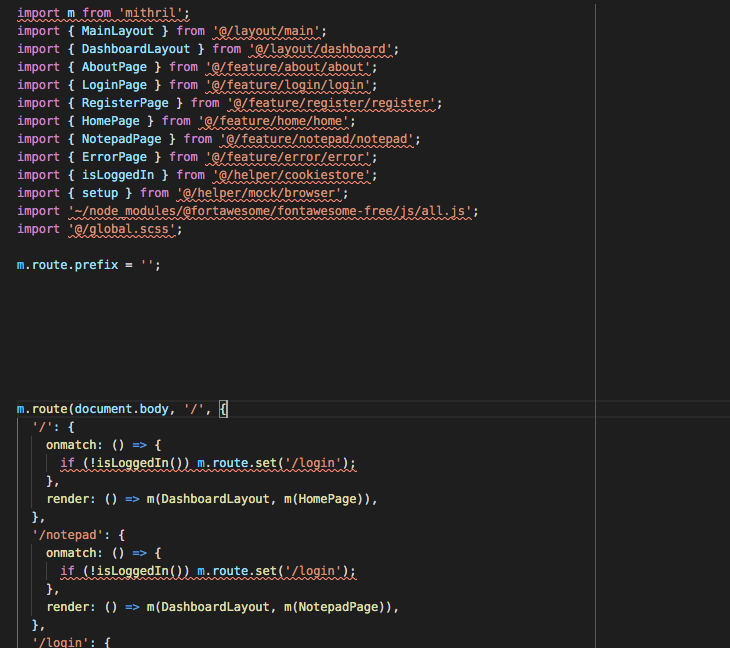
Task: Click the NotepadPage import name
Action: [x=121, y=139]
